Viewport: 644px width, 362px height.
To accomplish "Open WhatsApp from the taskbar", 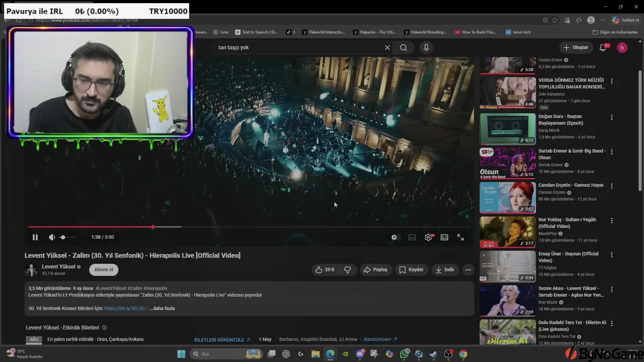I will pyautogui.click(x=405, y=354).
